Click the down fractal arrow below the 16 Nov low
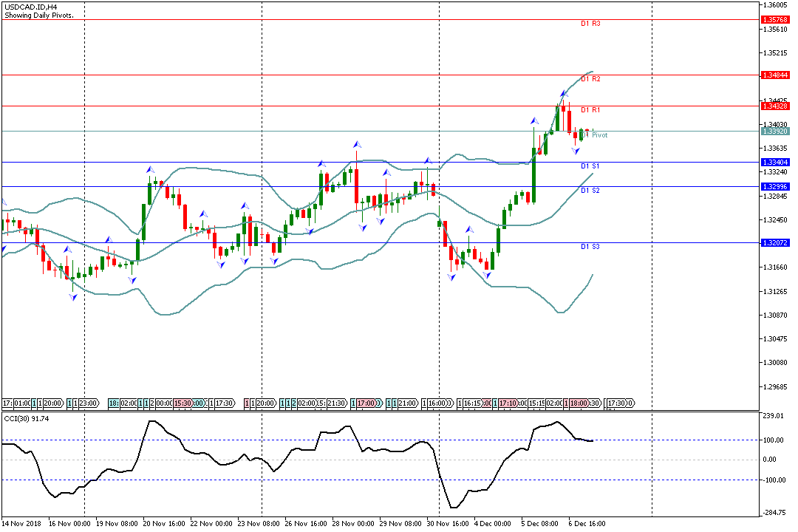Screen dimensions: 798x532 (72, 296)
